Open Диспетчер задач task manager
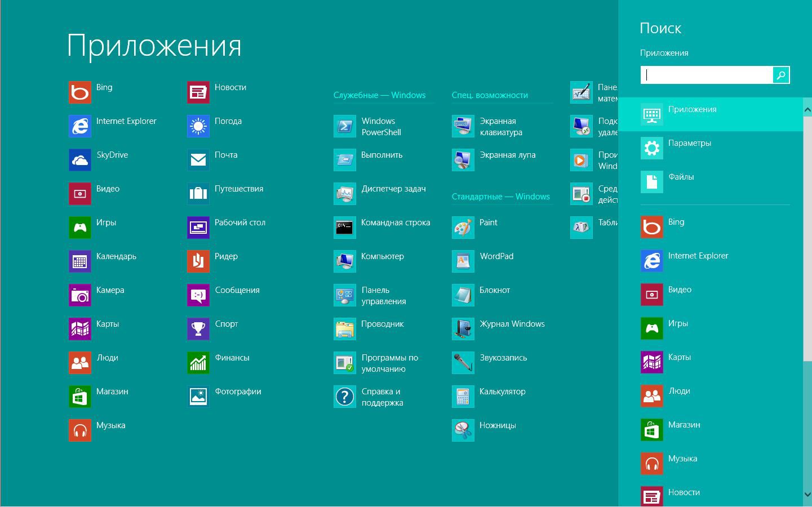 [x=380, y=194]
